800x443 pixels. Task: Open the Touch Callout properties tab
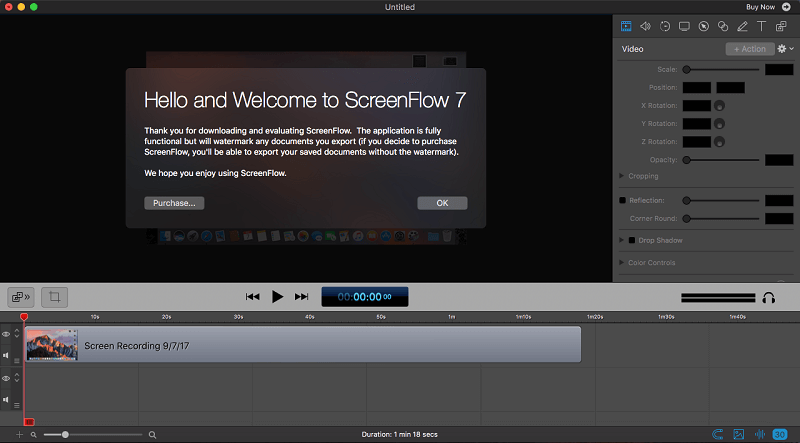(723, 26)
